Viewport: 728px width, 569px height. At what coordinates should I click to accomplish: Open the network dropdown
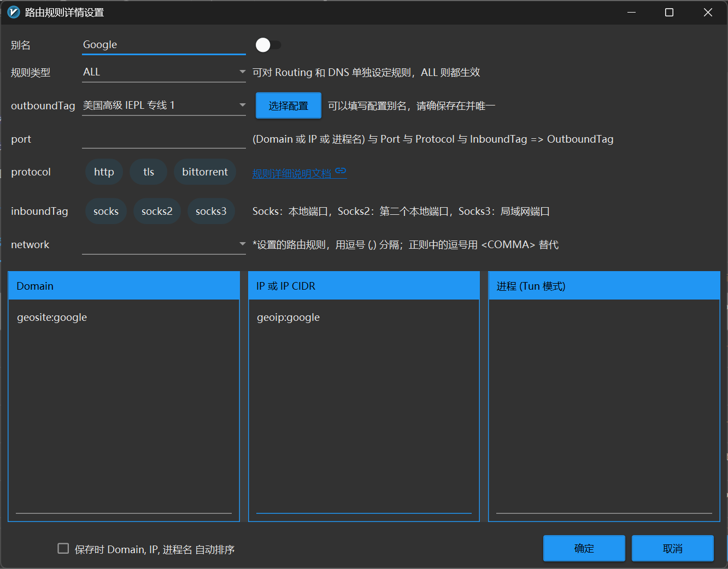[164, 244]
